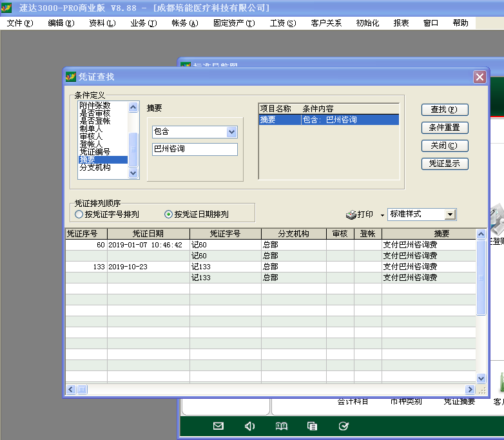Click the 关闭(C) button
The height and width of the screenshot is (440, 504).
pyautogui.click(x=445, y=146)
